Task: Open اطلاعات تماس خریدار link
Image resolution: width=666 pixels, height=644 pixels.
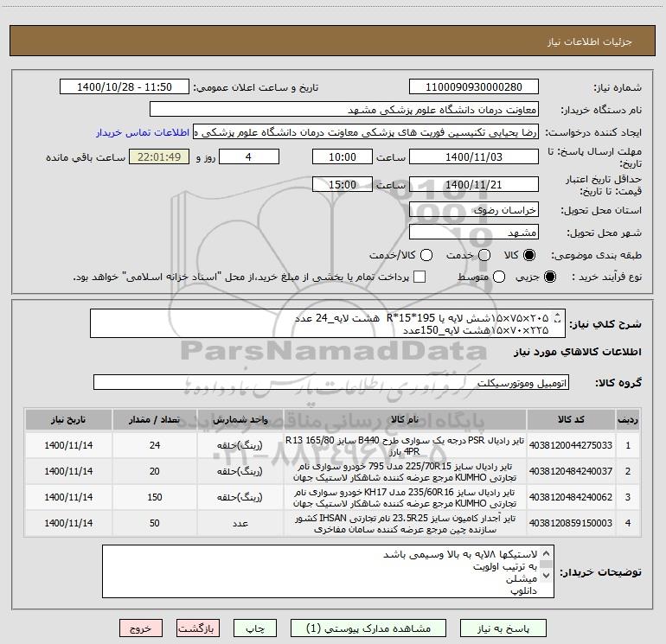Action: coord(143,132)
